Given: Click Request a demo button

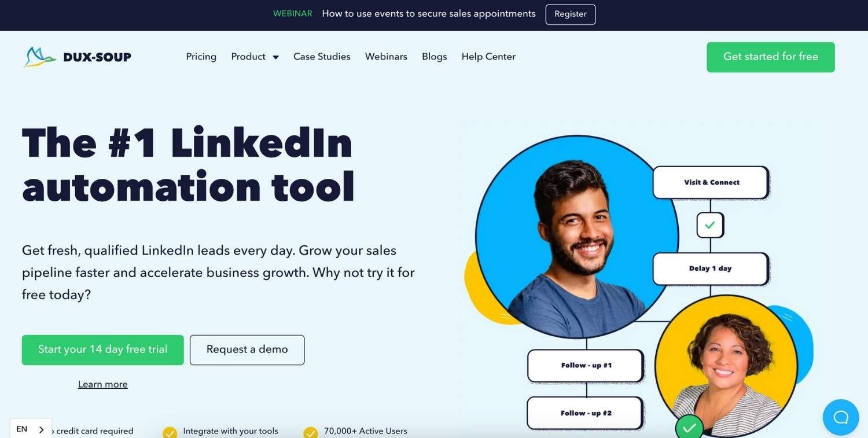Looking at the screenshot, I should pyautogui.click(x=247, y=350).
